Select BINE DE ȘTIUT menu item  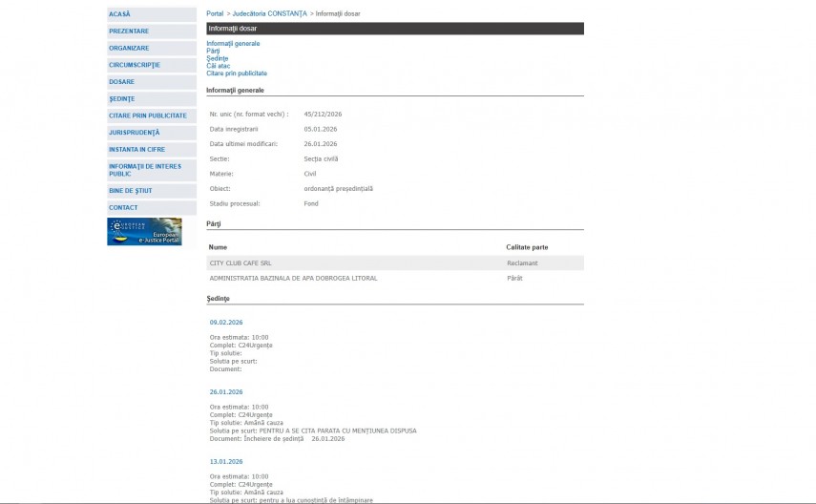(131, 191)
